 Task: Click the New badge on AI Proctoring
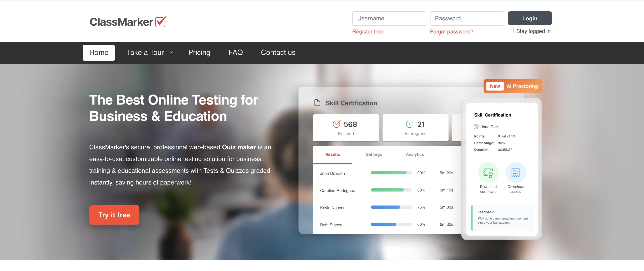point(495,86)
